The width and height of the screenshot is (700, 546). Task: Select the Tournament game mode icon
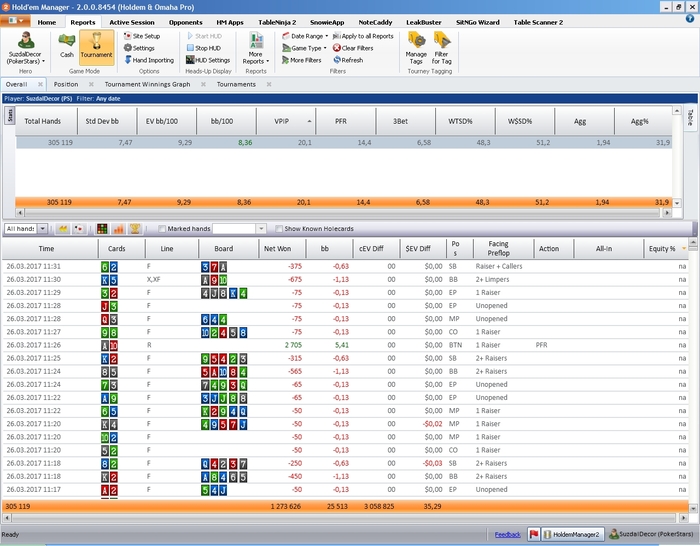click(x=96, y=46)
